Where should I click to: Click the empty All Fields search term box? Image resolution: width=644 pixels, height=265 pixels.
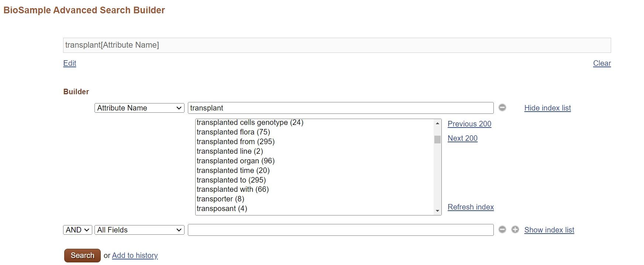click(340, 230)
